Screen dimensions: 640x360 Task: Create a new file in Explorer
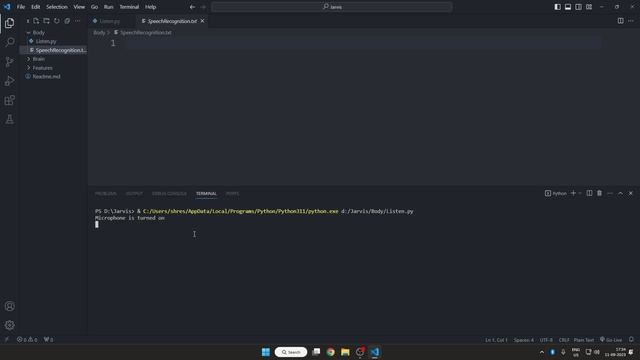[x=36, y=21]
